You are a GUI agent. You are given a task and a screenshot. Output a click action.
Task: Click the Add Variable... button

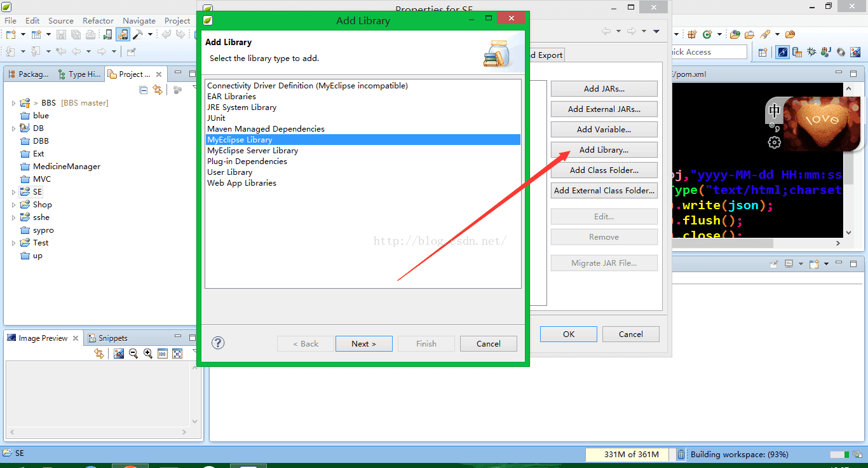pos(604,129)
